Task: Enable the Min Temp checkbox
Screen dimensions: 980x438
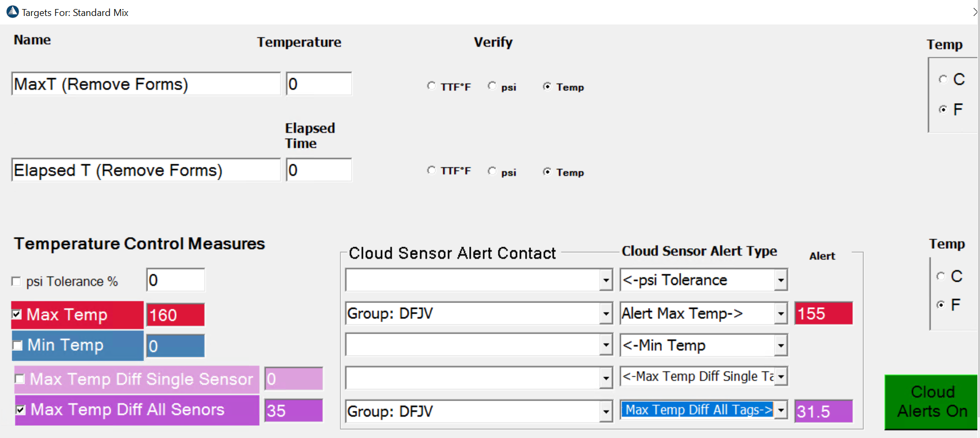Action: click(x=18, y=346)
